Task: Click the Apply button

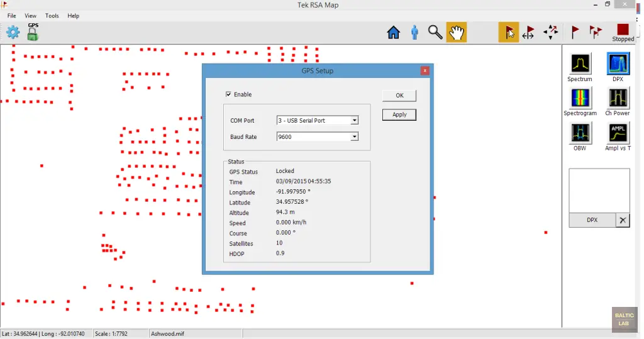Action: click(399, 114)
